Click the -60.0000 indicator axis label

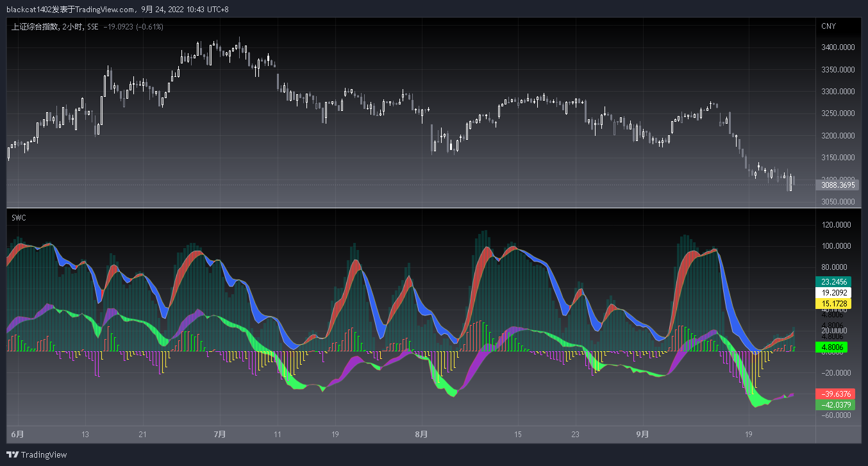[x=837, y=415]
